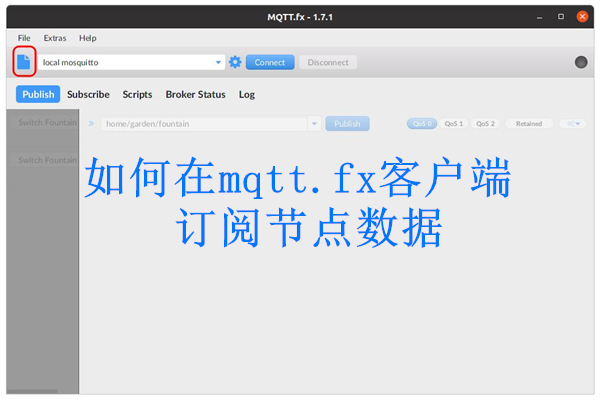Open the Help menu

coord(88,38)
